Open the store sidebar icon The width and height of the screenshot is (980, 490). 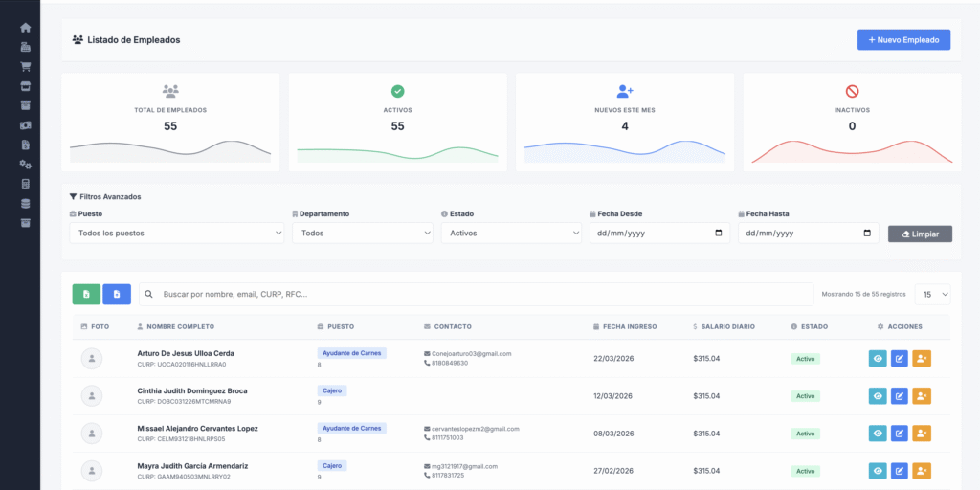click(26, 86)
